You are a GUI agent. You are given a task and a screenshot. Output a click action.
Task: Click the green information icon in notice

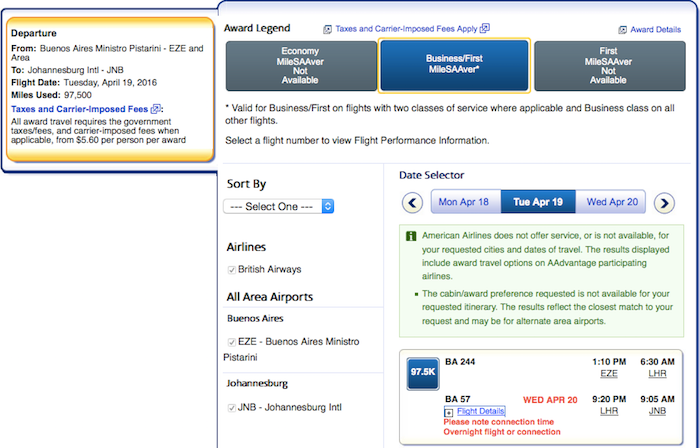click(411, 236)
